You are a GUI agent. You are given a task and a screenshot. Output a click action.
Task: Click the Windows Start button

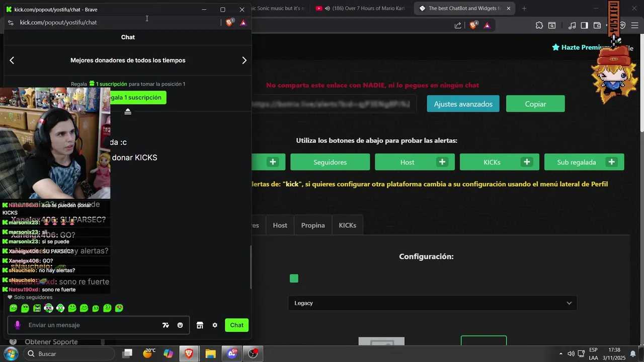tap(11, 353)
